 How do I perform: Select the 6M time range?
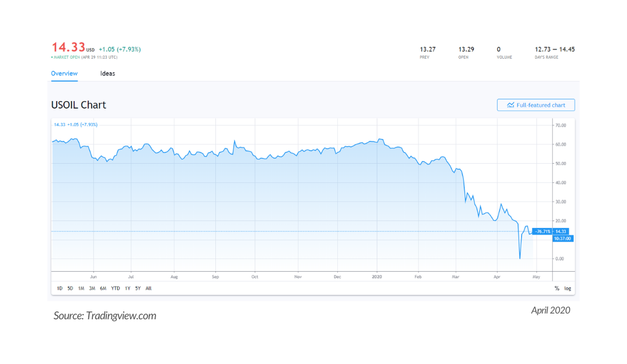[x=103, y=288]
